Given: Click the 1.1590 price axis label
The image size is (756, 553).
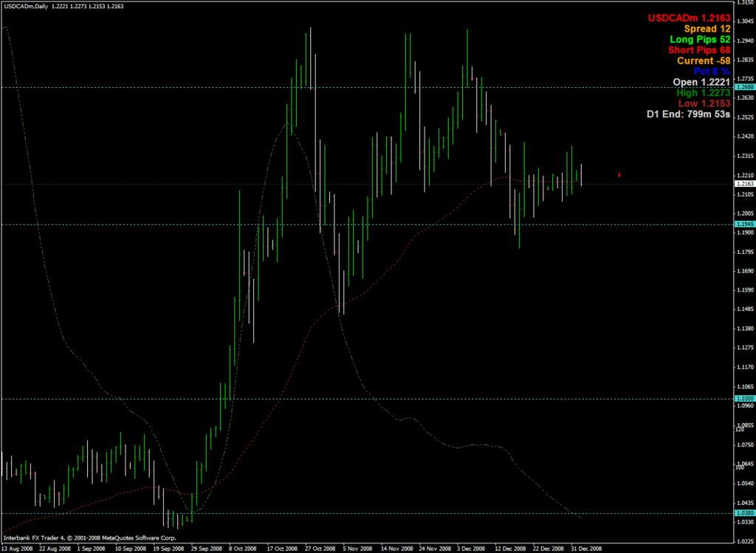Looking at the screenshot, I should [745, 290].
